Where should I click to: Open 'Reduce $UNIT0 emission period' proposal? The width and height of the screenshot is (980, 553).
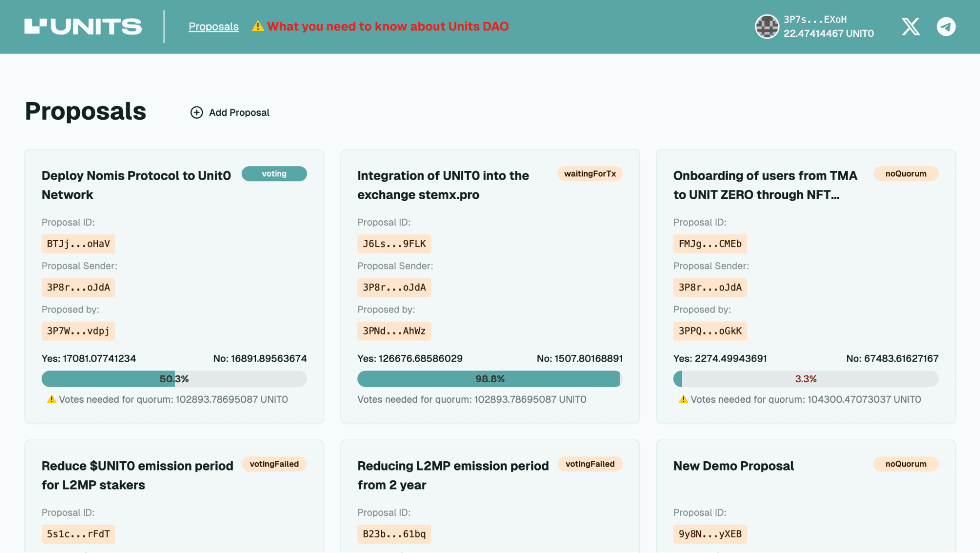137,475
